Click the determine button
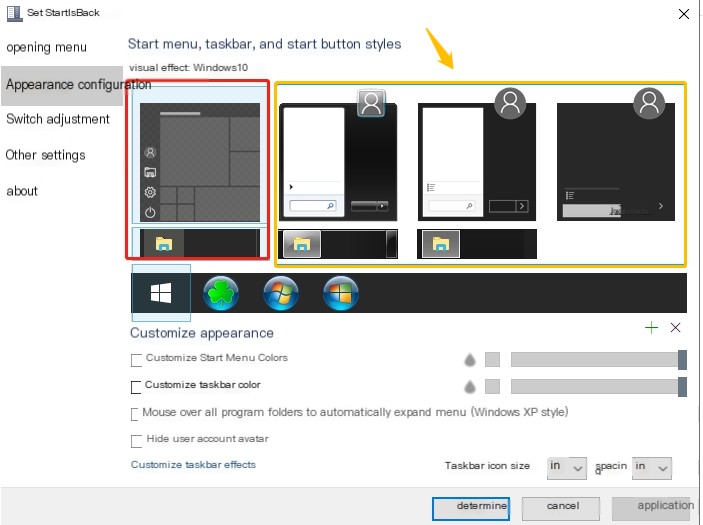 tap(471, 508)
